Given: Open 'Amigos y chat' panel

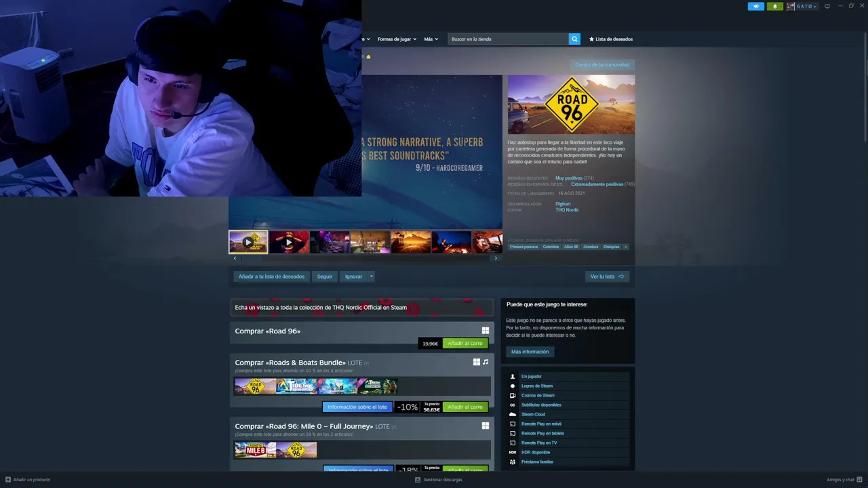Looking at the screenshot, I should (844, 480).
